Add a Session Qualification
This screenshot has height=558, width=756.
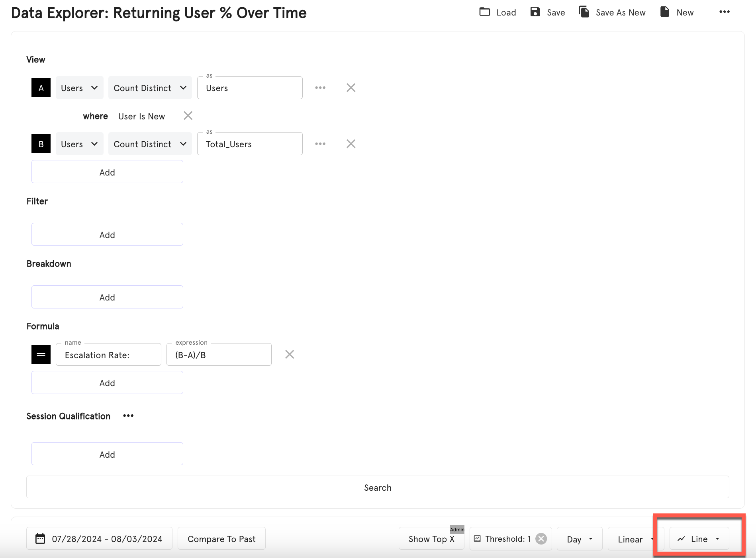tap(107, 454)
